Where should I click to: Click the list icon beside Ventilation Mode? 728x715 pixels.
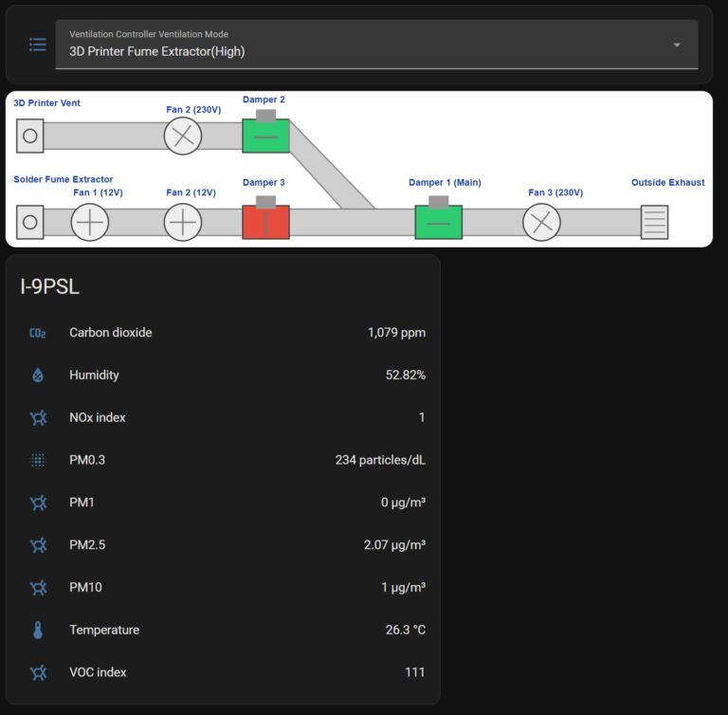click(38, 45)
